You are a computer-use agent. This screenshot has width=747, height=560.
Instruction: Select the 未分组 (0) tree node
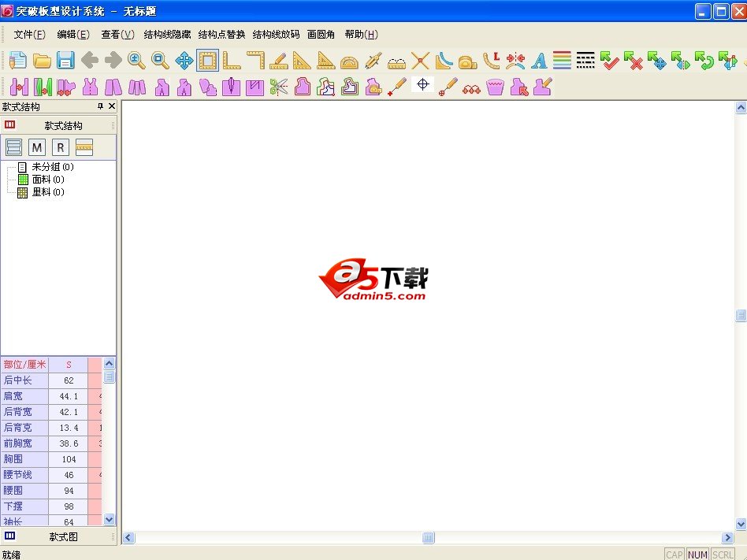(52, 167)
